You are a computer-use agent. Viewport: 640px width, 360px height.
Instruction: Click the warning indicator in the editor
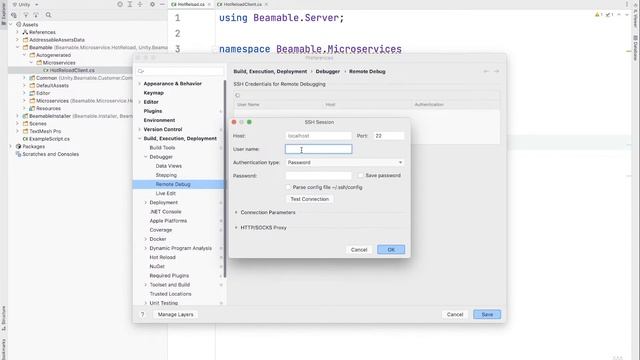[598, 15]
